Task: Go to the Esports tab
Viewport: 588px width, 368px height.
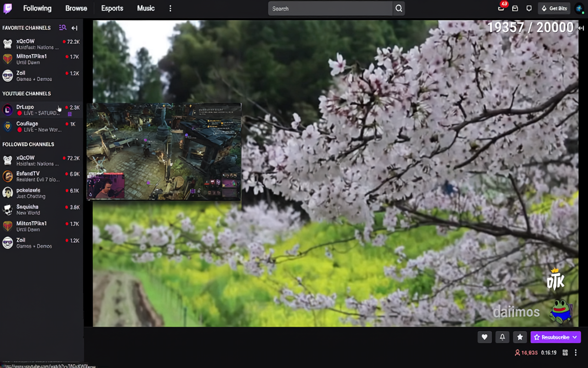Action: [112, 8]
